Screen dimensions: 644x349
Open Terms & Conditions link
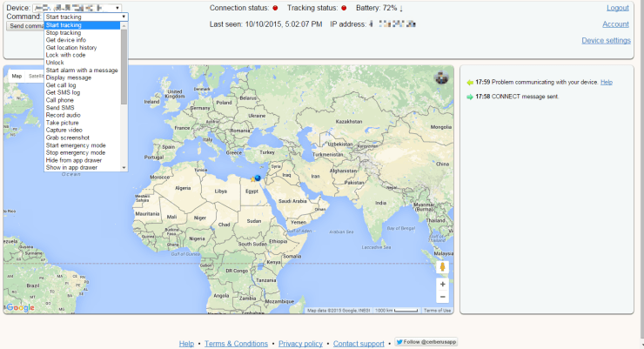tap(236, 344)
